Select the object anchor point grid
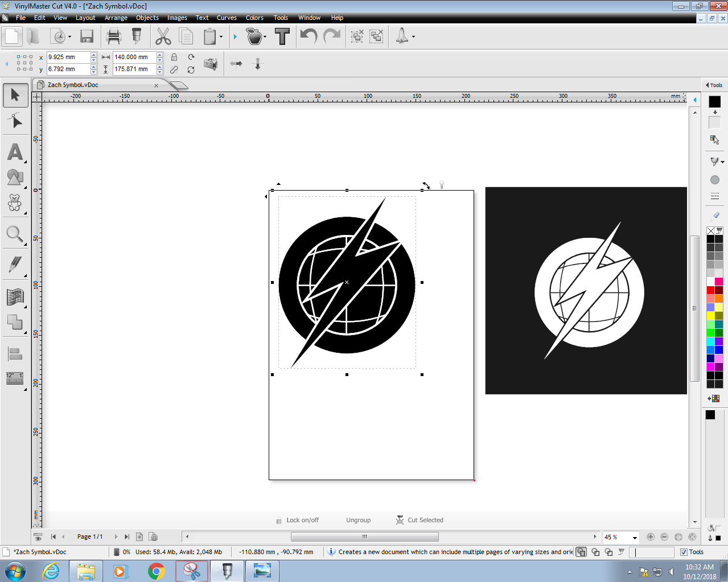Screen dimensions: 728x582 tap(24, 63)
